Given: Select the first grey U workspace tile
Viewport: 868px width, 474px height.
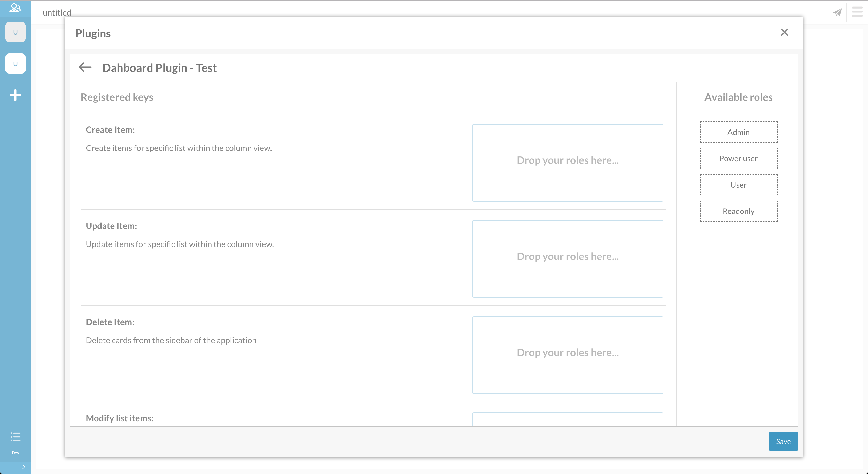Looking at the screenshot, I should click(x=15, y=32).
